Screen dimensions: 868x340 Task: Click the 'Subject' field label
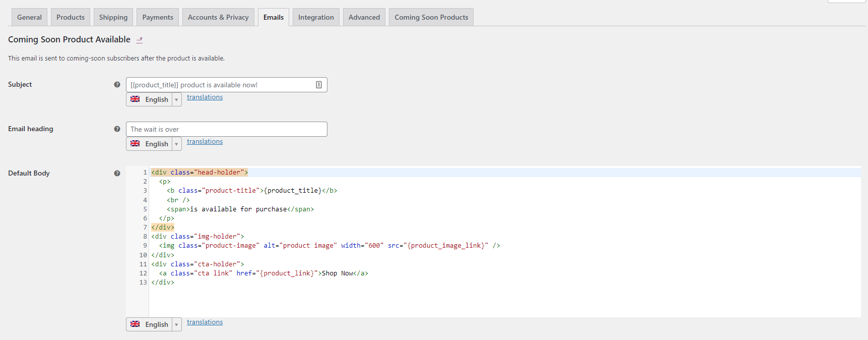coord(20,85)
